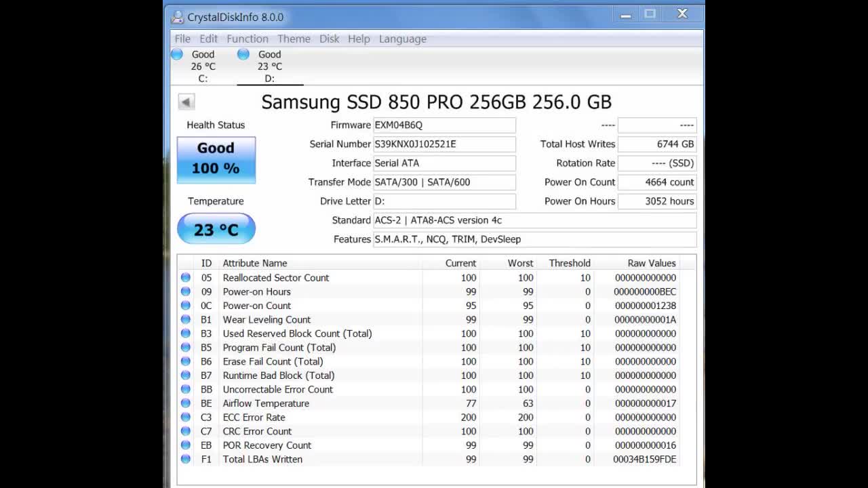Select the D: drive status tab
The image size is (868, 488).
click(x=269, y=66)
